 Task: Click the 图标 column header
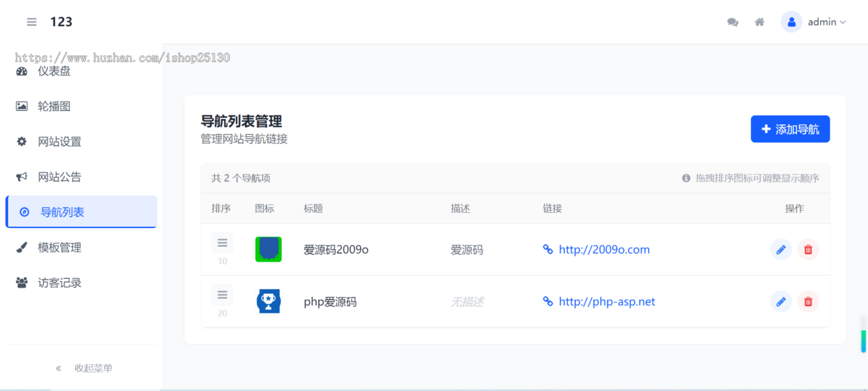pos(265,209)
